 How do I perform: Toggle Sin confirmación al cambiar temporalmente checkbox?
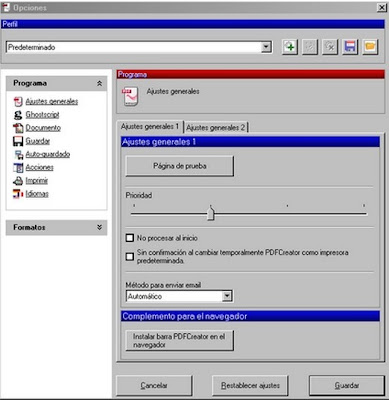click(130, 256)
